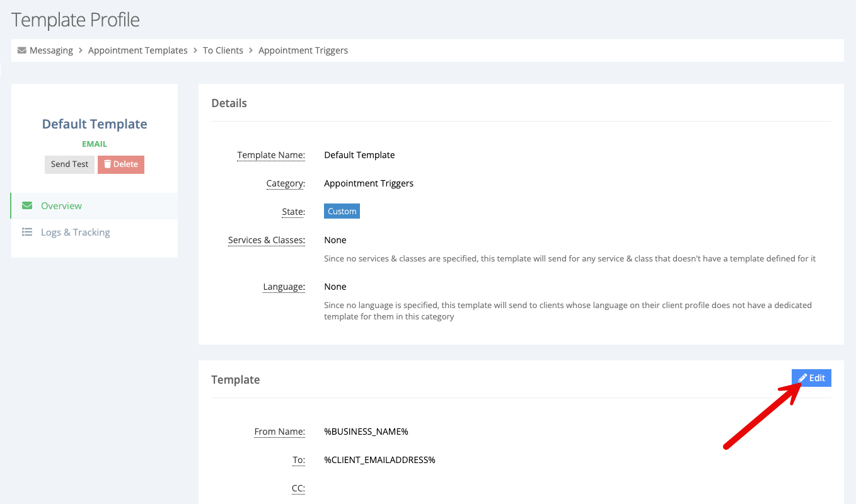
Task: Click the trash icon on Delete button
Action: coord(108,164)
